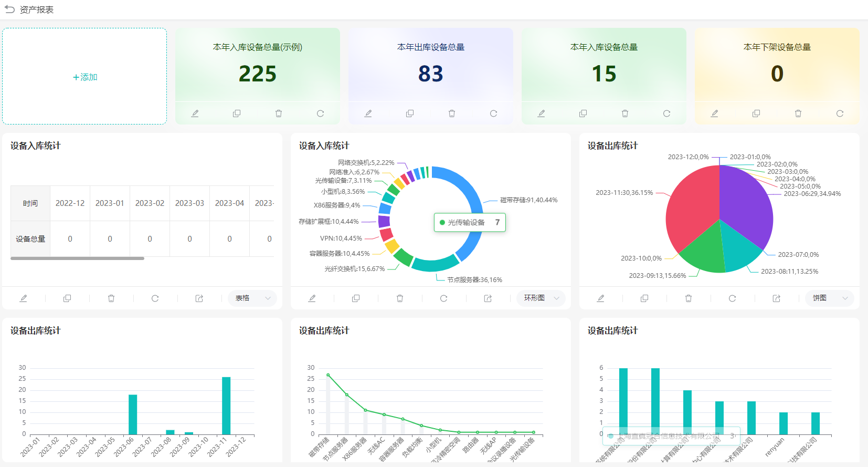The width and height of the screenshot is (868, 467).
Task: Delete the 设备出库统计 pie chart panel
Action: [689, 298]
